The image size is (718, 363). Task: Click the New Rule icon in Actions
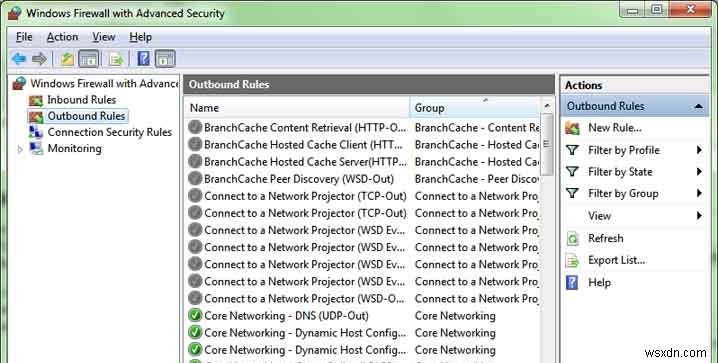coord(572,128)
